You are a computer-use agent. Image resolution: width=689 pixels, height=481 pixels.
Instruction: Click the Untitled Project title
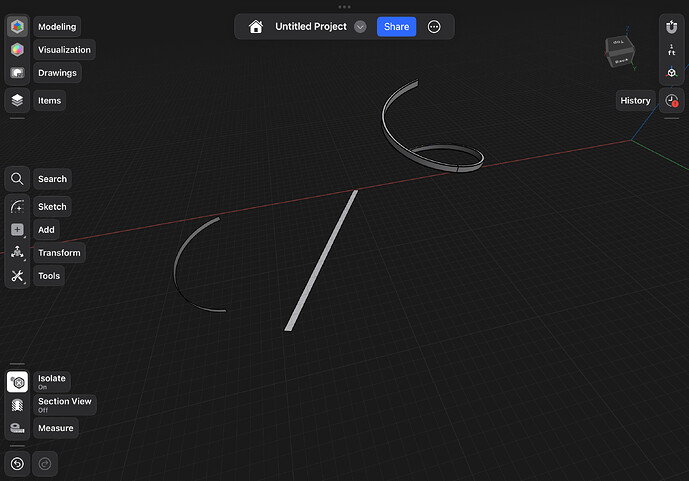pos(311,27)
